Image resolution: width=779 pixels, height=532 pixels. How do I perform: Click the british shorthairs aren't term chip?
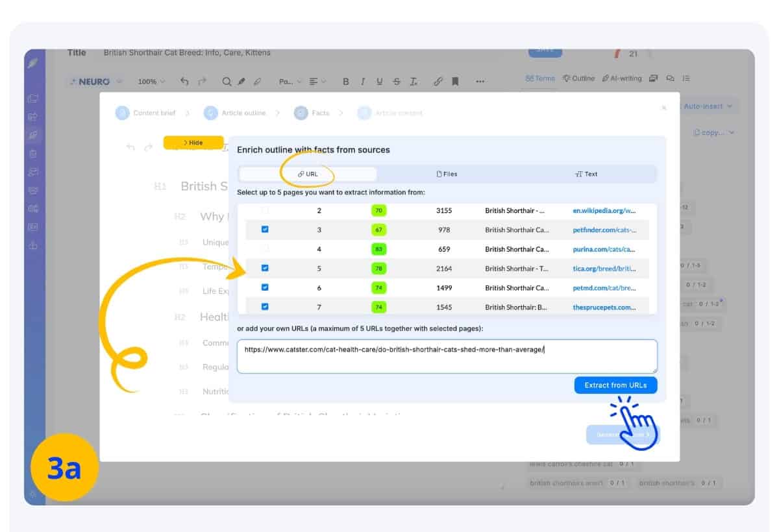coord(578,483)
